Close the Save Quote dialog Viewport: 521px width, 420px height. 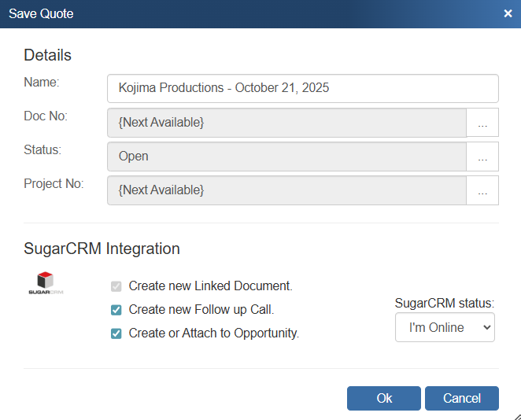(x=508, y=13)
